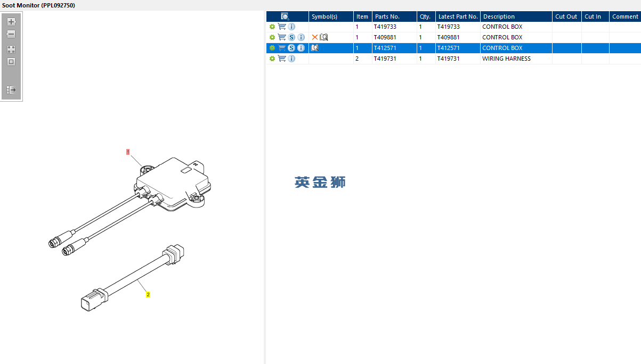Select the yellow callout 2 in diagram
Viewport: 641px width, 364px height.
pyautogui.click(x=148, y=294)
